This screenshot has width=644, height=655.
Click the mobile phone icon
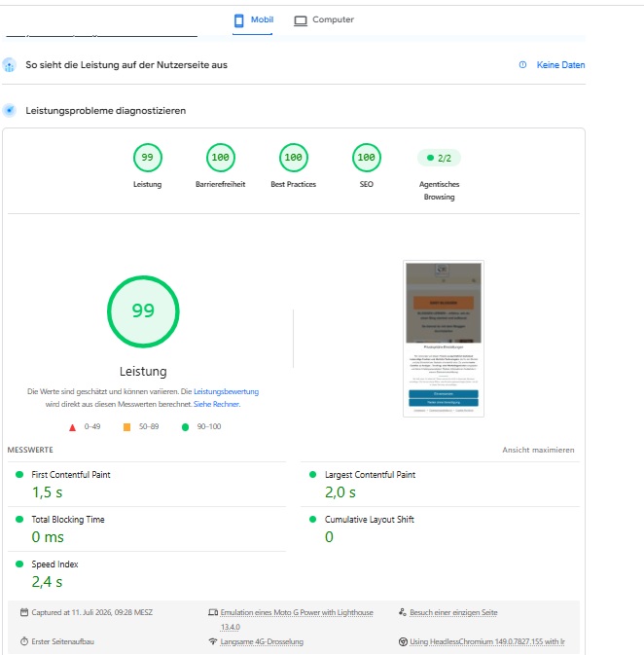coord(239,20)
